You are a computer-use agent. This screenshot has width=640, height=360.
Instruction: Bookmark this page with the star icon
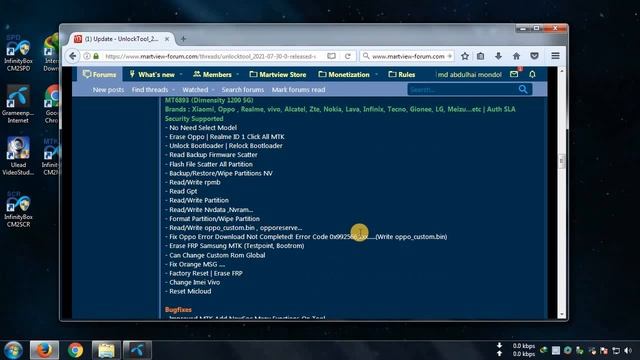click(464, 56)
